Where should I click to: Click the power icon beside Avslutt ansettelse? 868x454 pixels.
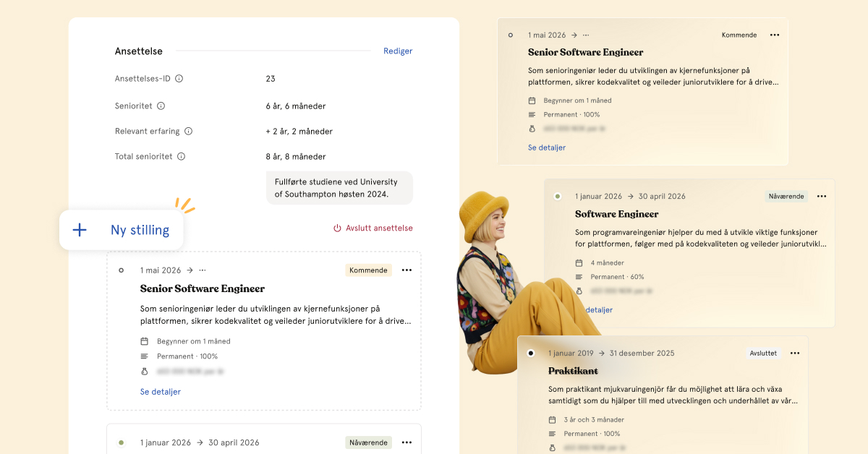click(337, 228)
